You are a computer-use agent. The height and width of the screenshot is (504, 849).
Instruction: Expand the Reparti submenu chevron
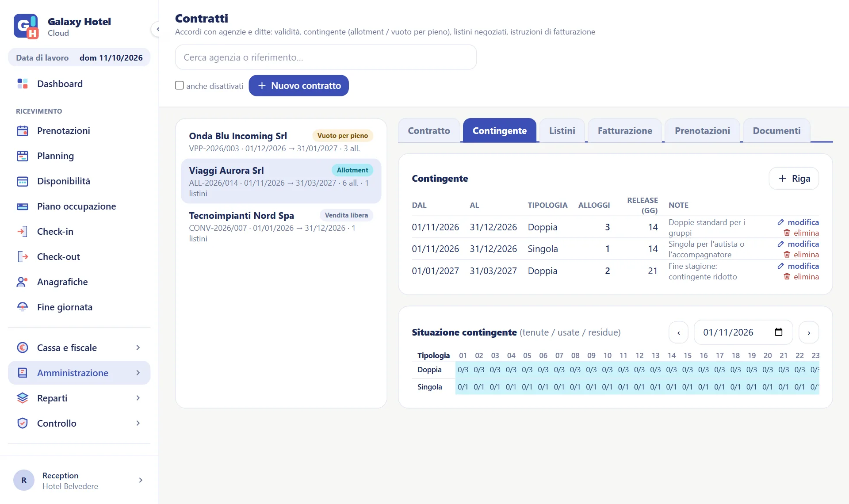tap(138, 398)
